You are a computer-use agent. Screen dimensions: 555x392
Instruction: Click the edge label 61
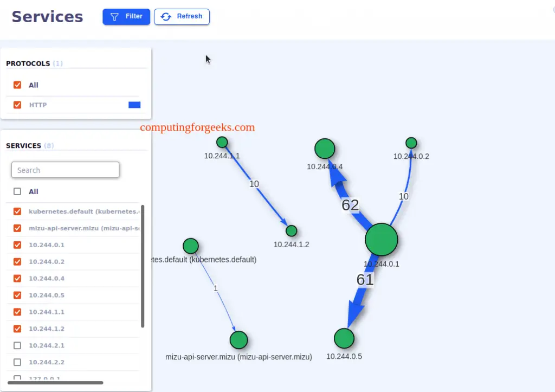click(x=365, y=280)
